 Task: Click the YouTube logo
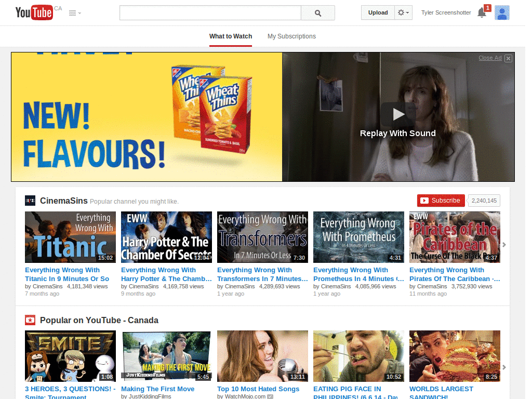34,12
